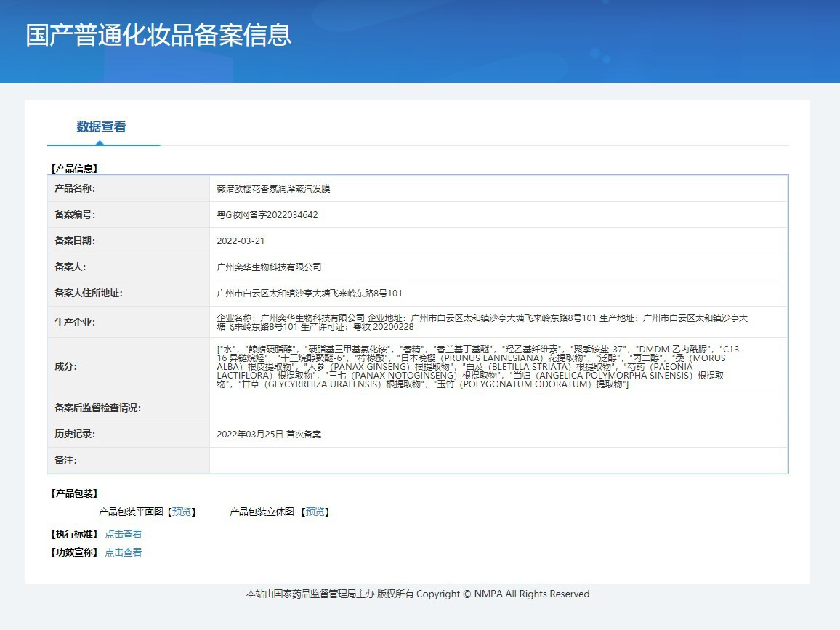Click the 成分 ingredients list text
840x630 pixels.
[480, 366]
